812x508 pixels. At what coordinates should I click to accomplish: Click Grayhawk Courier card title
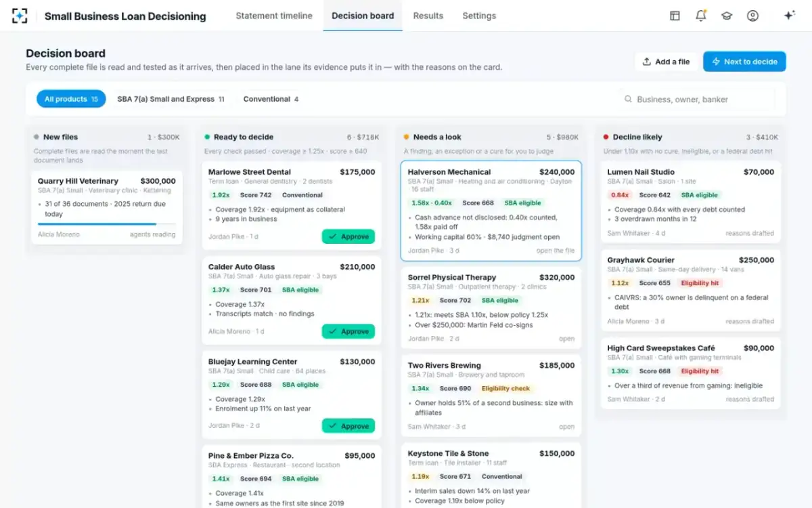pos(641,260)
